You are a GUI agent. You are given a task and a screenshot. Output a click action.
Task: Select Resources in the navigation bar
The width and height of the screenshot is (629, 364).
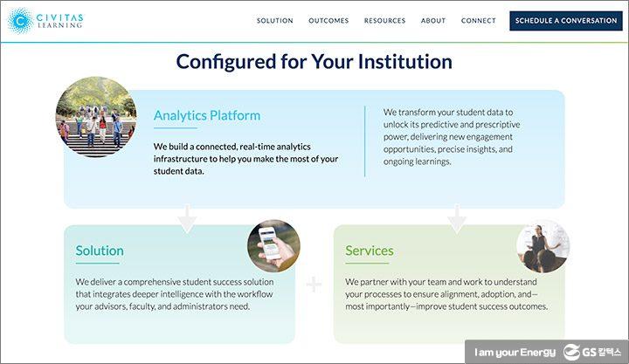(x=384, y=21)
